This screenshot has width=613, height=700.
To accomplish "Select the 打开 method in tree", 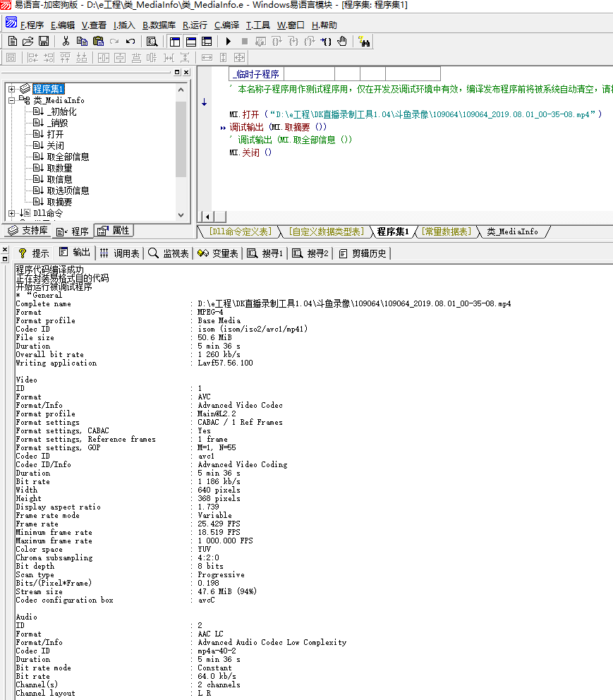I will coord(55,134).
